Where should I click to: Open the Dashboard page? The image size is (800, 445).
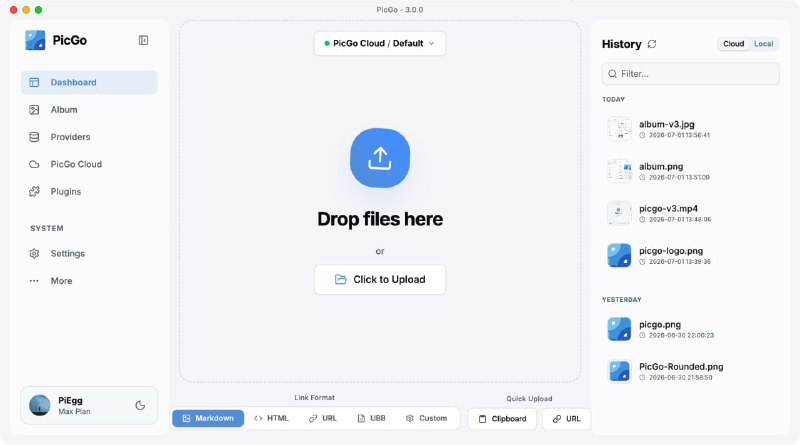point(89,82)
